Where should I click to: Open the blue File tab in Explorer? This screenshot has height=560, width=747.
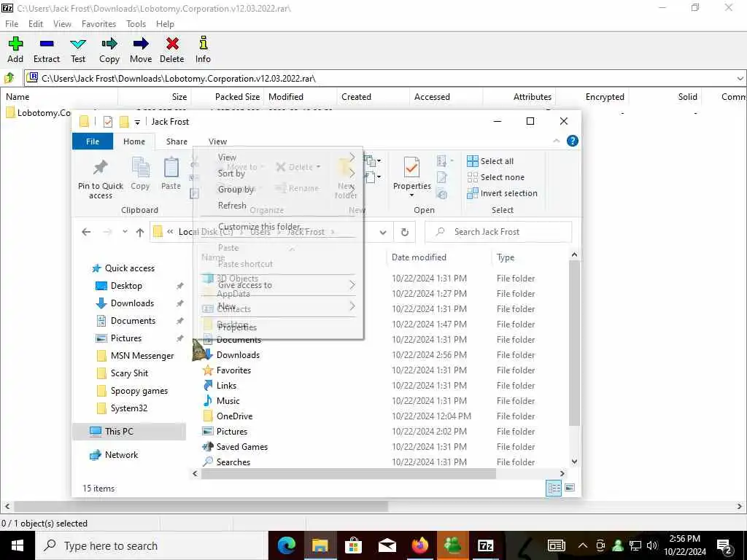point(93,141)
